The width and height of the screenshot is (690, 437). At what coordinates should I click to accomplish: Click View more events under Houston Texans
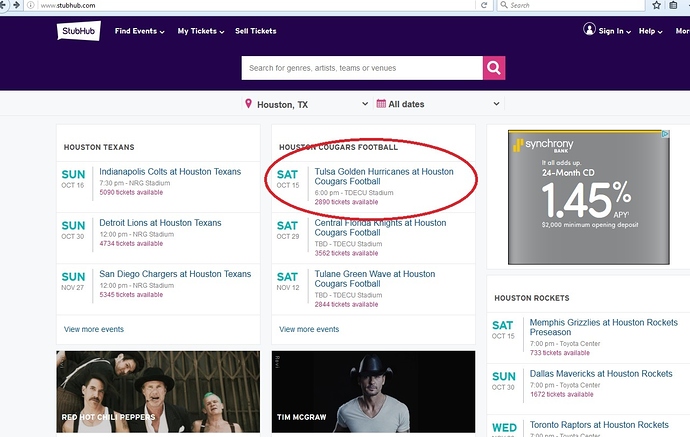pyautogui.click(x=94, y=329)
